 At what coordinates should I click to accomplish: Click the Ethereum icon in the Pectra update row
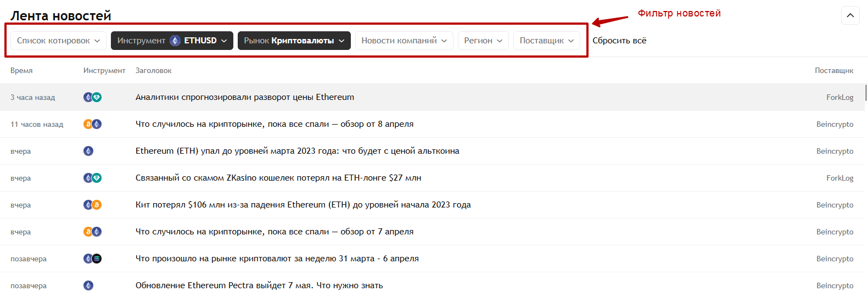click(x=88, y=285)
